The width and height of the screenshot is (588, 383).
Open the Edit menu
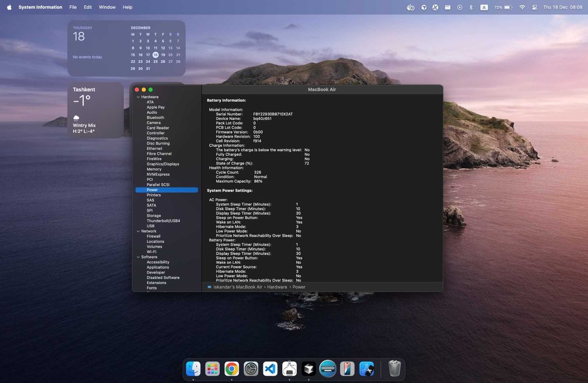[88, 7]
